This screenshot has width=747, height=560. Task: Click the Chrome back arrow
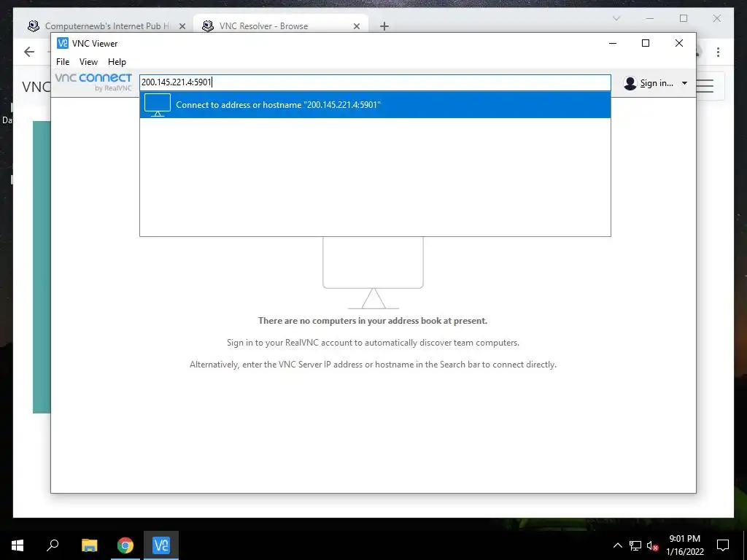[29, 52]
